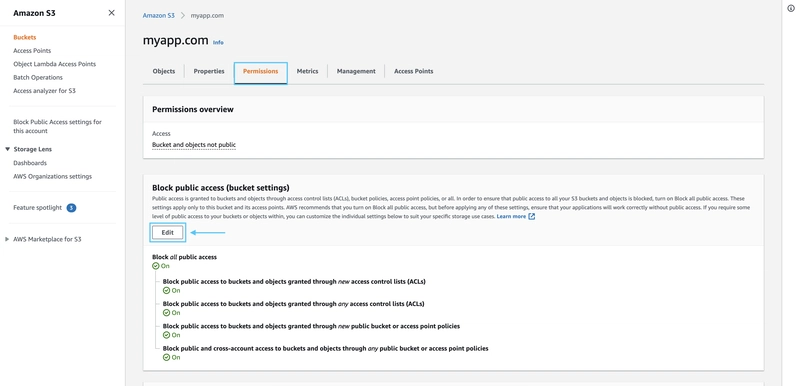Image resolution: width=800 pixels, height=386 pixels.
Task: Go to Amazon S3 breadcrumb link
Action: point(159,16)
